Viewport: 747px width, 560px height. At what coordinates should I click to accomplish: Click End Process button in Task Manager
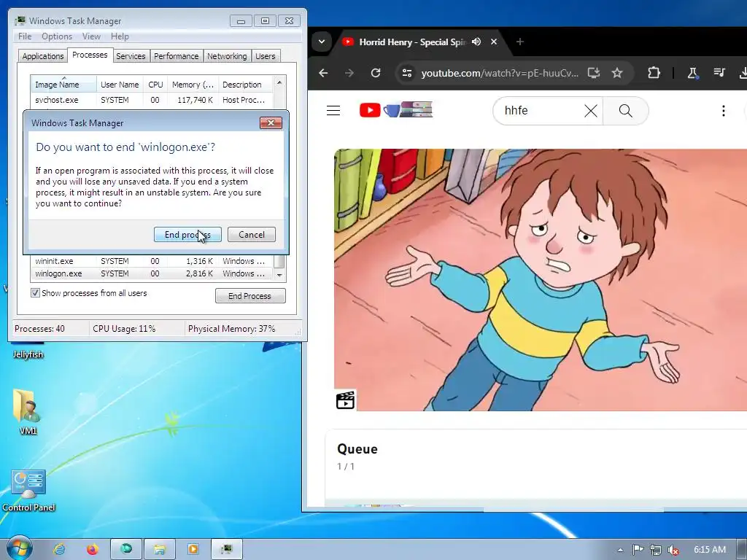pyautogui.click(x=250, y=296)
